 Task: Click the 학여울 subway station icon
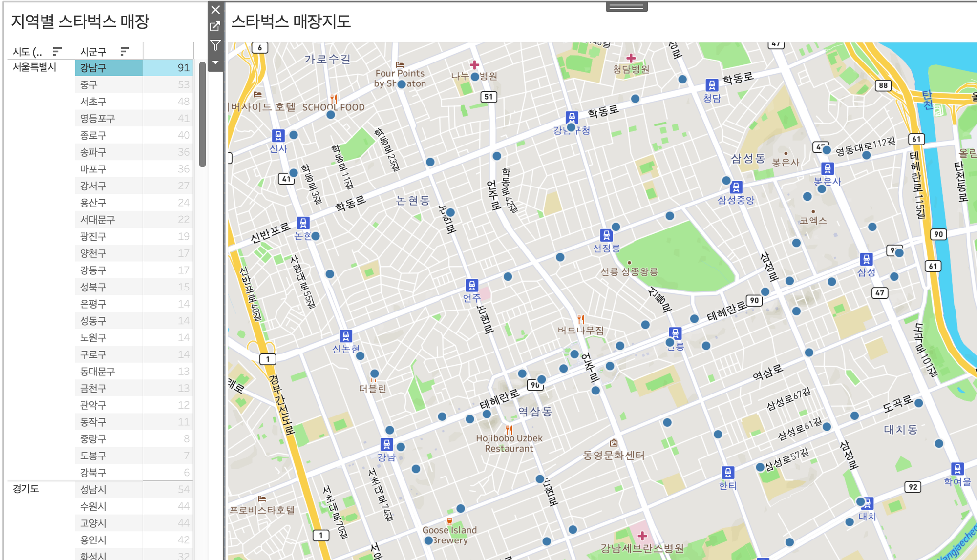click(957, 469)
